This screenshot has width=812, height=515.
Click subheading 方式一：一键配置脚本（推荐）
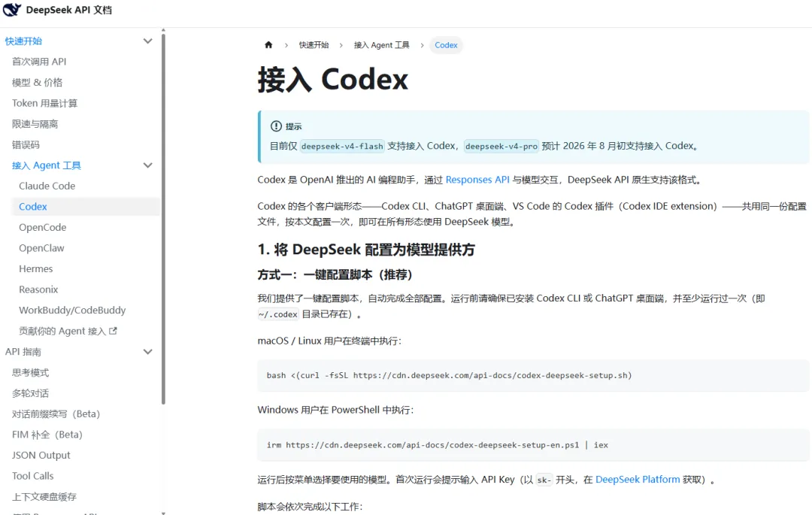click(x=335, y=275)
